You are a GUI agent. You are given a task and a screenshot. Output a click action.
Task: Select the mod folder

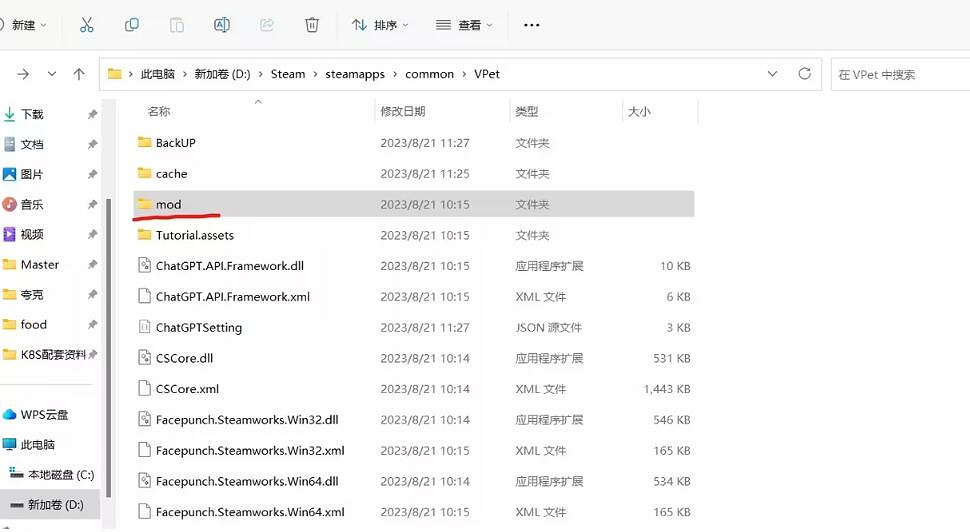[x=413, y=204]
